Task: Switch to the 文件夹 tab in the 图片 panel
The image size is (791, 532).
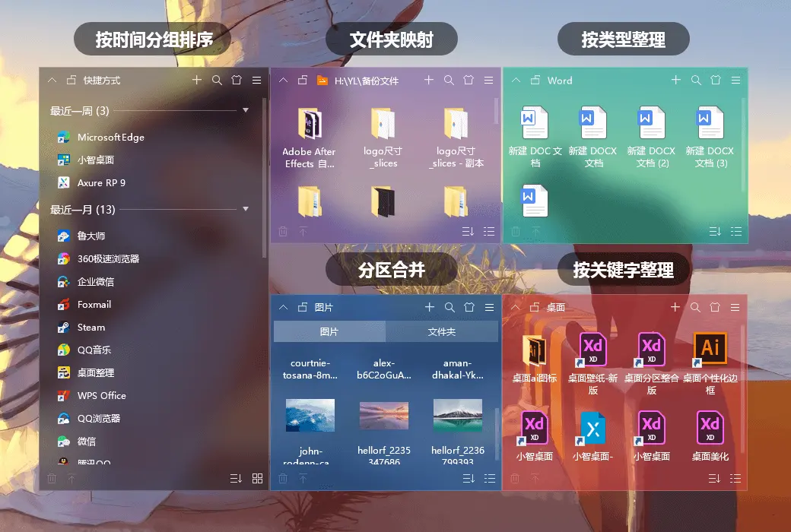Action: [x=441, y=331]
